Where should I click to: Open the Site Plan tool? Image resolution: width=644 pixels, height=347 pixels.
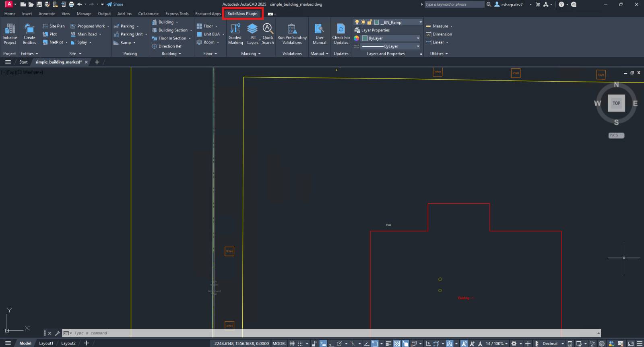pyautogui.click(x=54, y=26)
